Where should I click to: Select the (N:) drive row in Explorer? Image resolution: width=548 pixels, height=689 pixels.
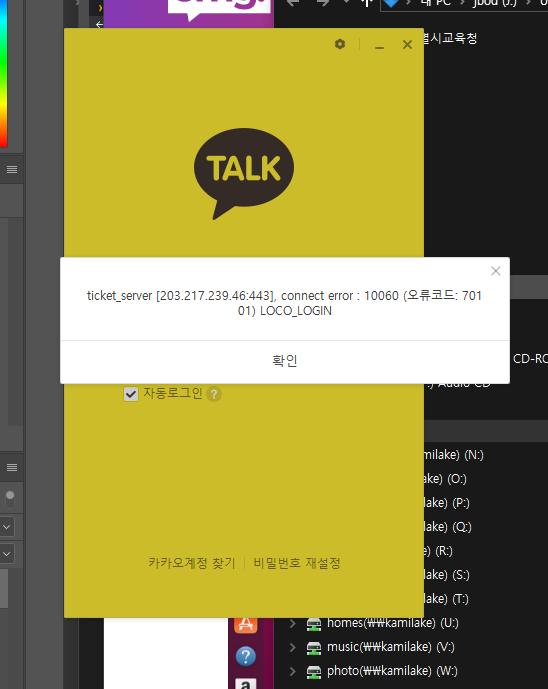coord(454,455)
